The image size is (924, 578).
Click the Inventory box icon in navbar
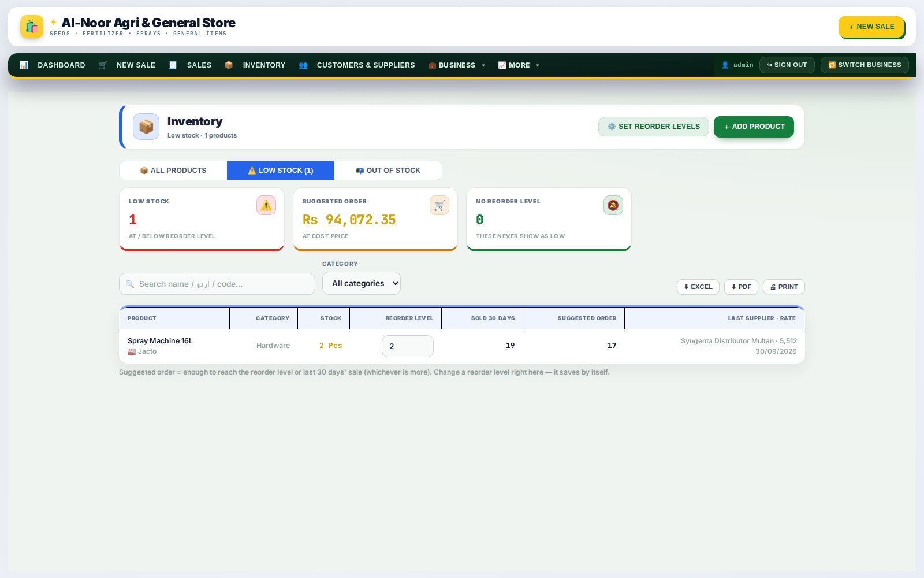[x=229, y=65]
